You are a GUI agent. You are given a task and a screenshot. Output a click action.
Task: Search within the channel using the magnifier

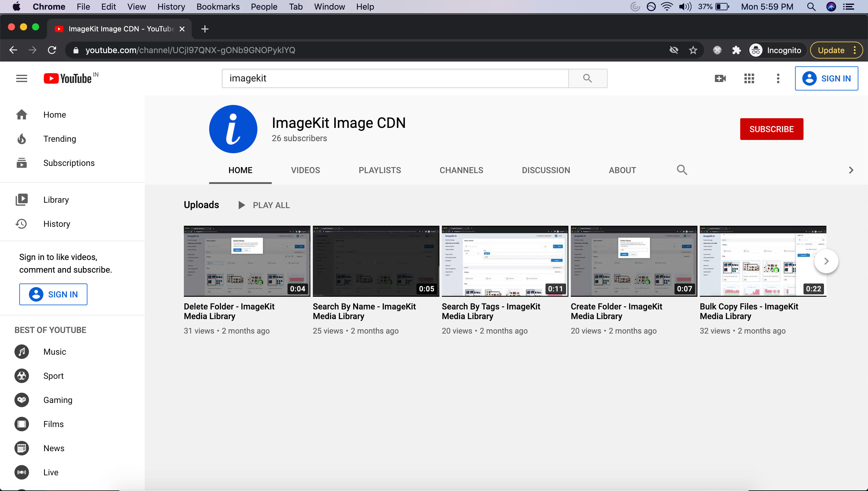682,170
